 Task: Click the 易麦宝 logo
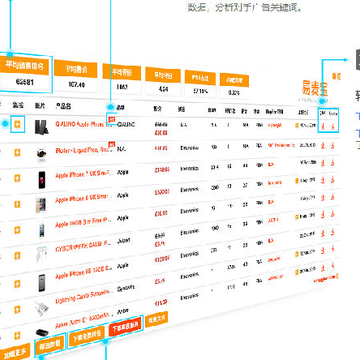pyautogui.click(x=315, y=89)
